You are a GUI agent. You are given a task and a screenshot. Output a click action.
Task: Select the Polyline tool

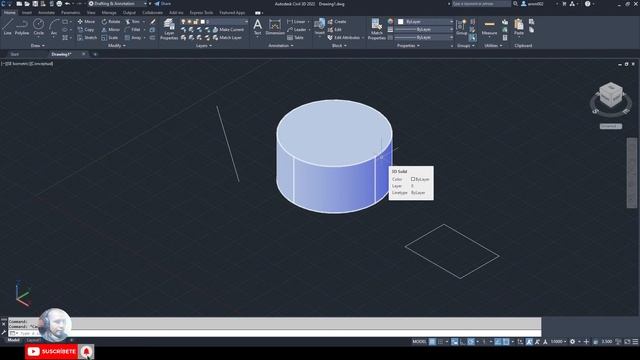point(22,27)
